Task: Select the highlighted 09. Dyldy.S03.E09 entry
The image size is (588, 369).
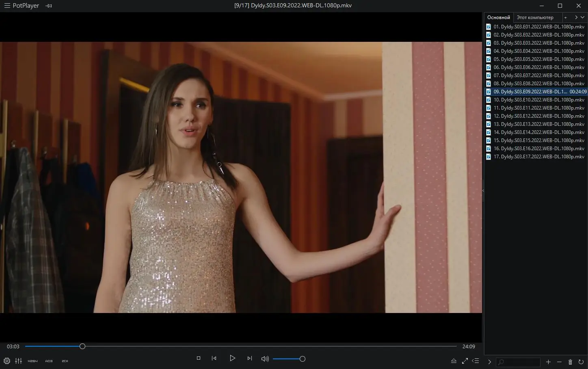Action: coord(536,92)
